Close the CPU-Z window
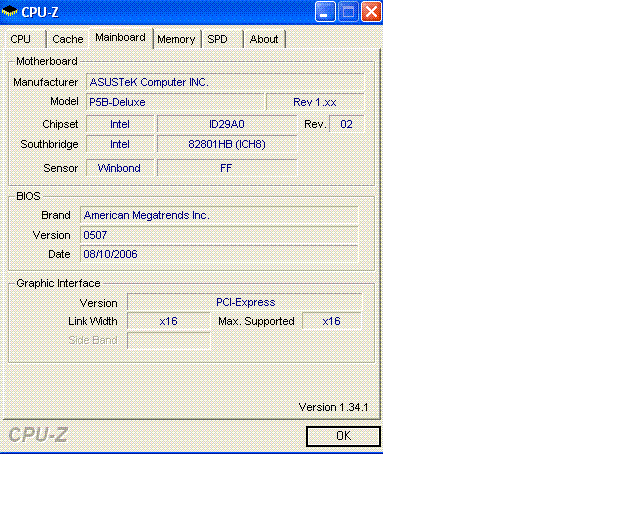This screenshot has height=512, width=640. point(371,12)
